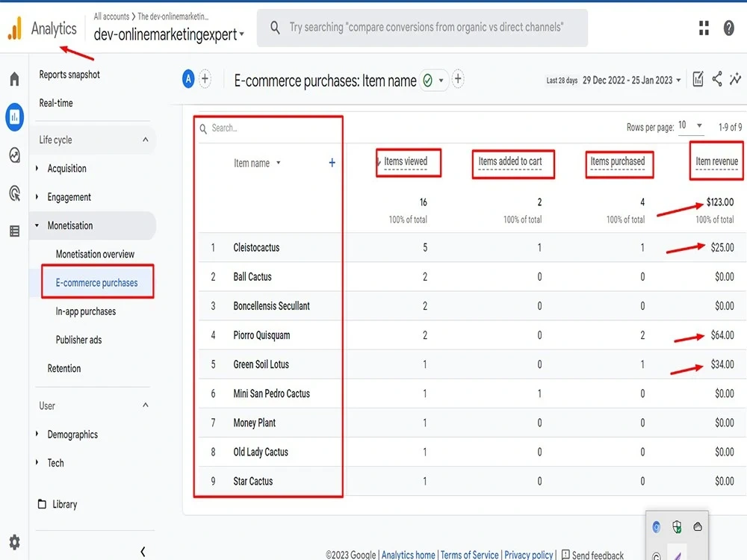Click the Piorro Quisquam row name
The image size is (747, 560).
point(261,335)
